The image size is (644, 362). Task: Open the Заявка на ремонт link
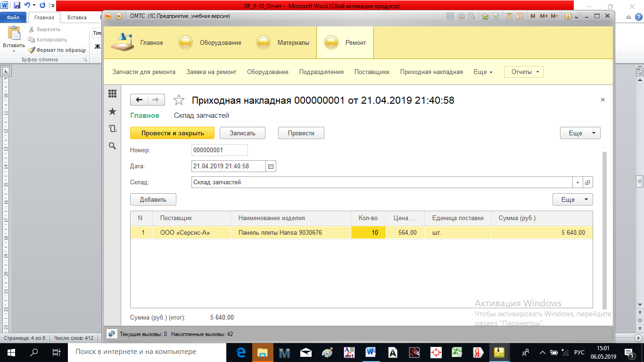[x=211, y=72]
